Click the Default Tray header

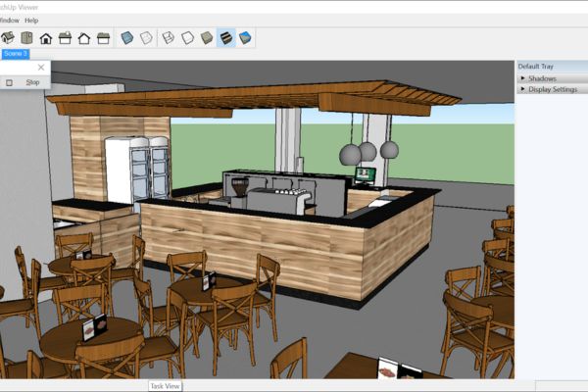(x=553, y=67)
